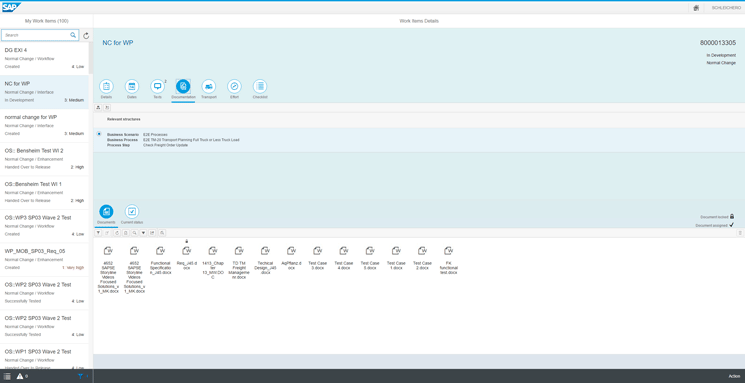Open Test Case 2.docx document
Image resolution: width=745 pixels, height=383 pixels.
pyautogui.click(x=422, y=258)
